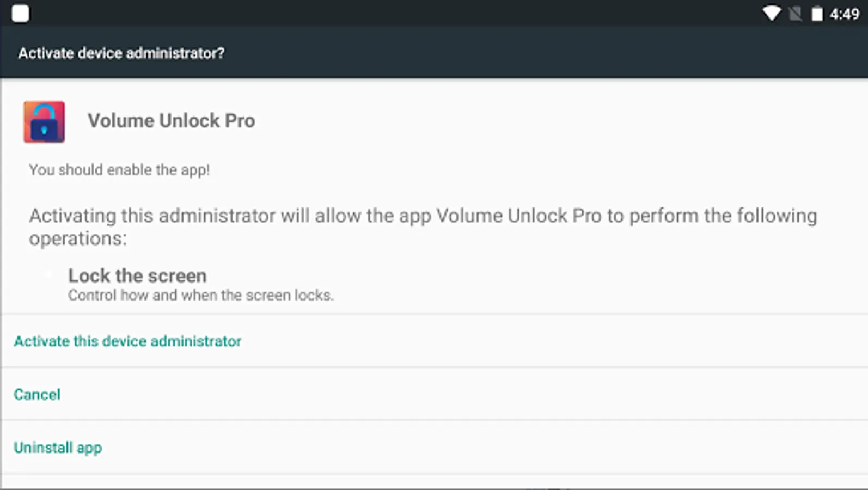
Task: Tap the faint bullet beside Lock the screen
Action: tap(48, 275)
